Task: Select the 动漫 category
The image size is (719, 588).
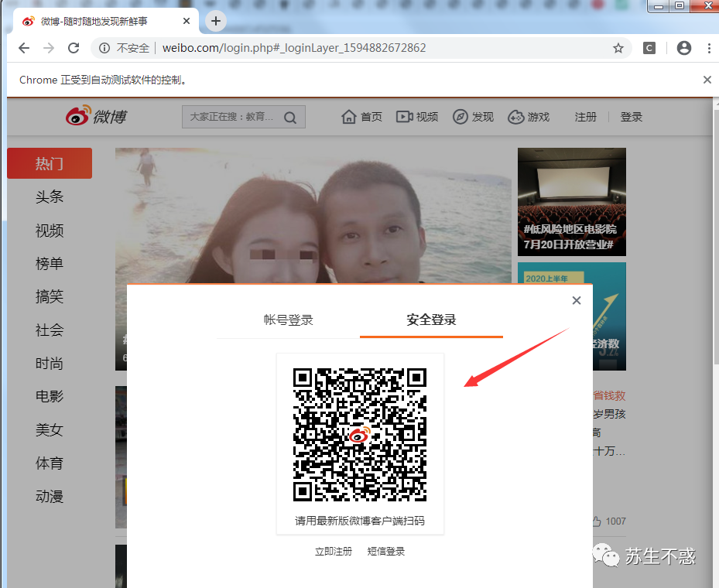Action: 50,497
